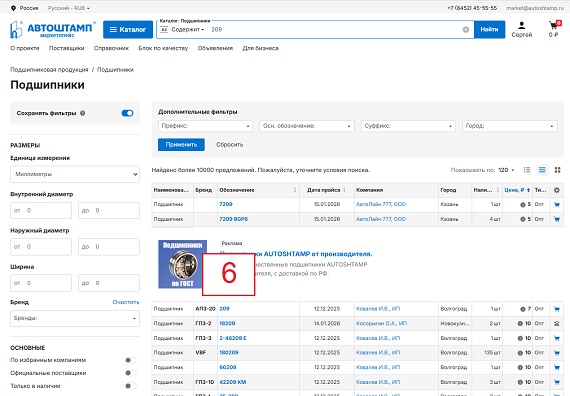This screenshot has height=396, width=570.
Task: Open the 42209 КМ designation link
Action: click(x=233, y=382)
